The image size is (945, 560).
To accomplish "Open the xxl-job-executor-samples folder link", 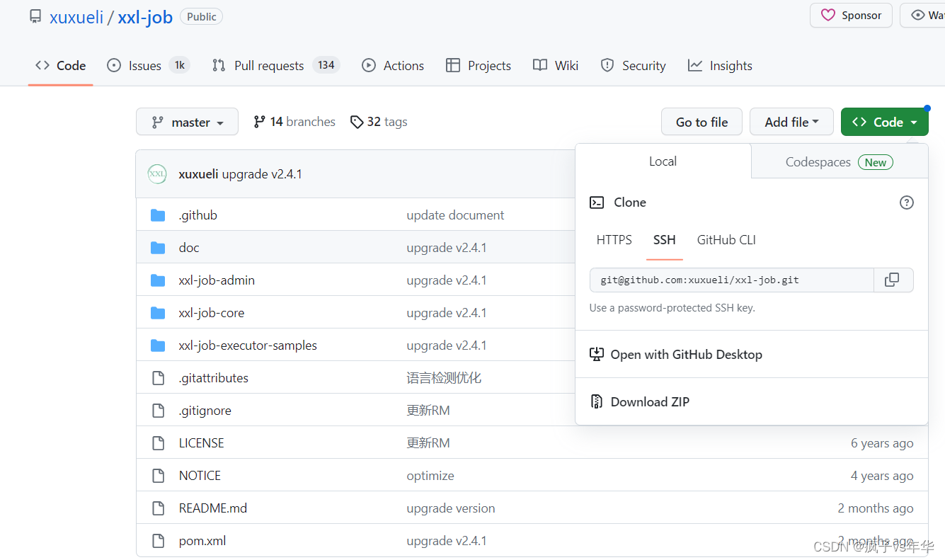I will (x=248, y=345).
